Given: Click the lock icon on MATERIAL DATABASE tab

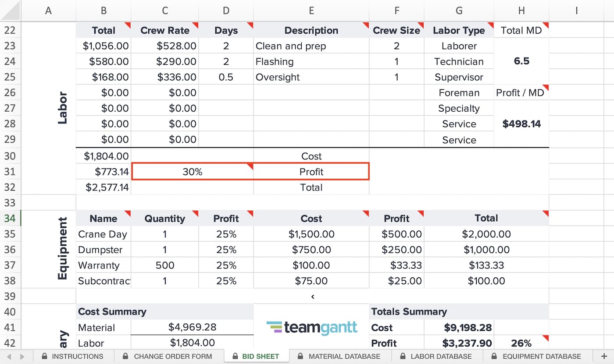Looking at the screenshot, I should 301,356.
